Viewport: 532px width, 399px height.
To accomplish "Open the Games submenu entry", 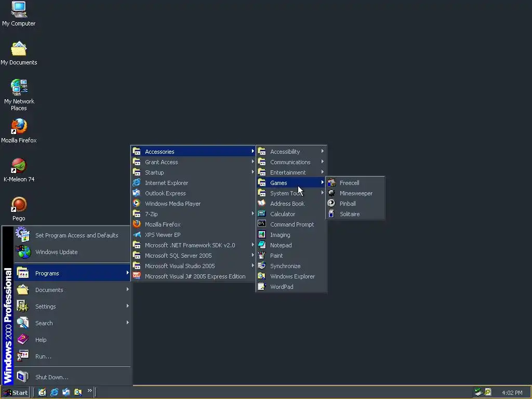I will coord(291,182).
